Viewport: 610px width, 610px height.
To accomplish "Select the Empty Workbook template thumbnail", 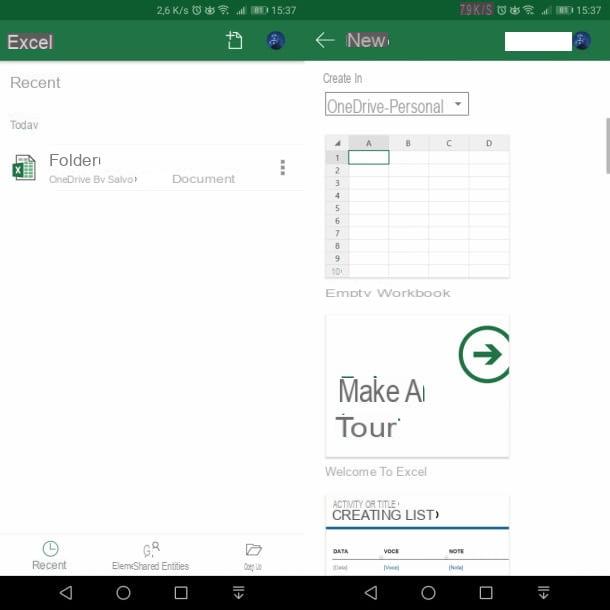I will pyautogui.click(x=417, y=206).
